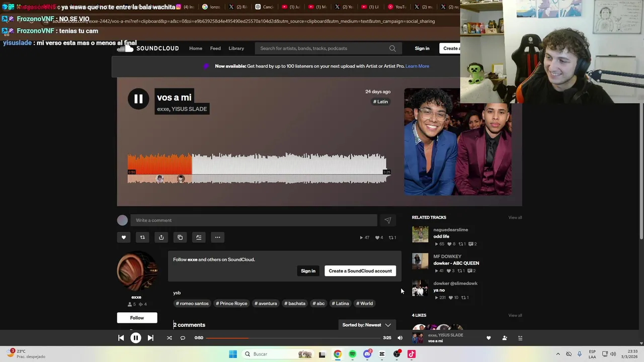Open the # Prince Royce tag
The width and height of the screenshot is (644, 362).
coord(231,303)
